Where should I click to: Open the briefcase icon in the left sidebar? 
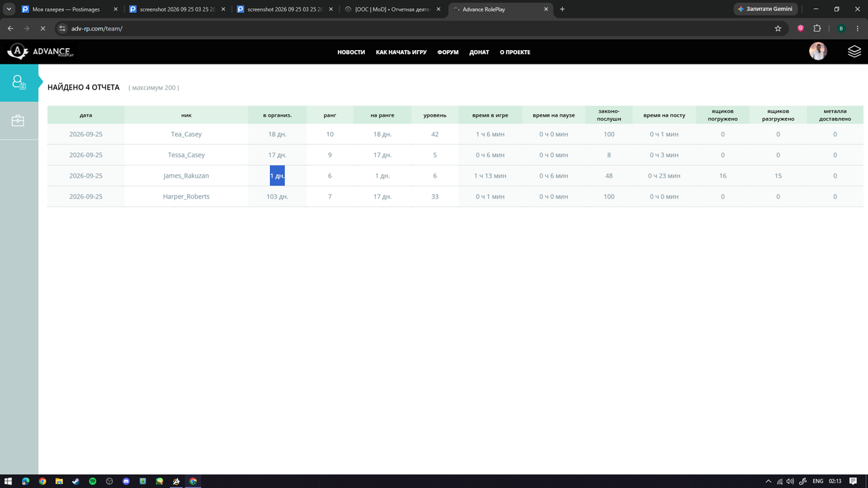tap(18, 121)
